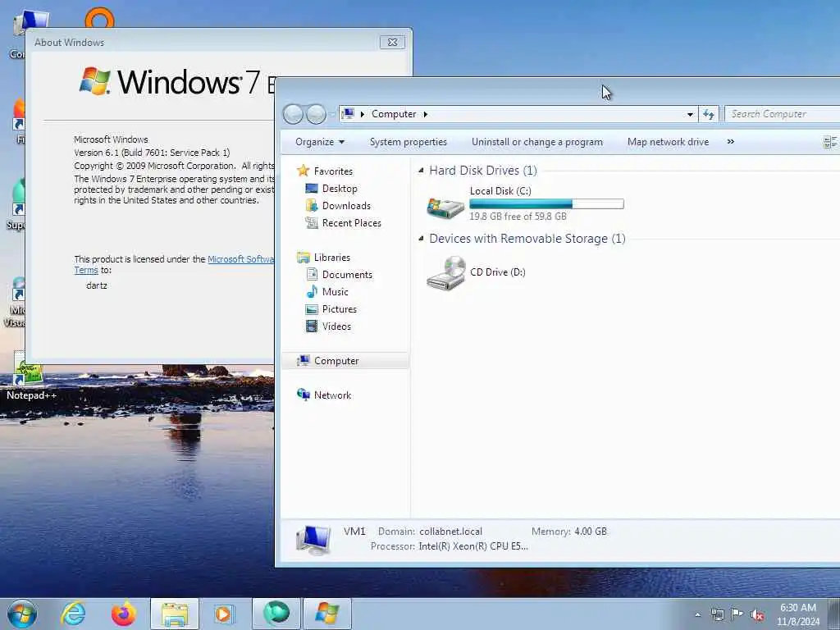Open Downloads in Favorites
The width and height of the screenshot is (840, 630).
(346, 206)
